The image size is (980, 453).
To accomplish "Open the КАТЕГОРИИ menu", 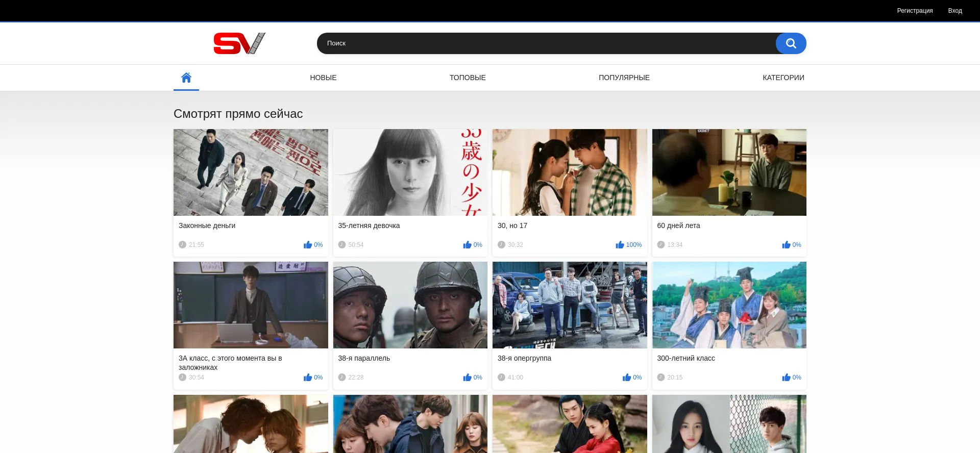I will point(783,78).
